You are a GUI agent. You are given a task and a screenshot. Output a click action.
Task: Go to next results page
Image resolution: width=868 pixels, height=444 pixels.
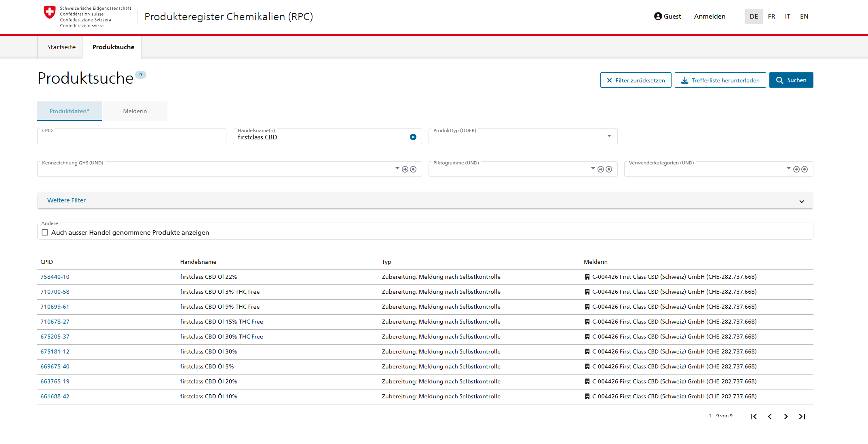click(786, 417)
